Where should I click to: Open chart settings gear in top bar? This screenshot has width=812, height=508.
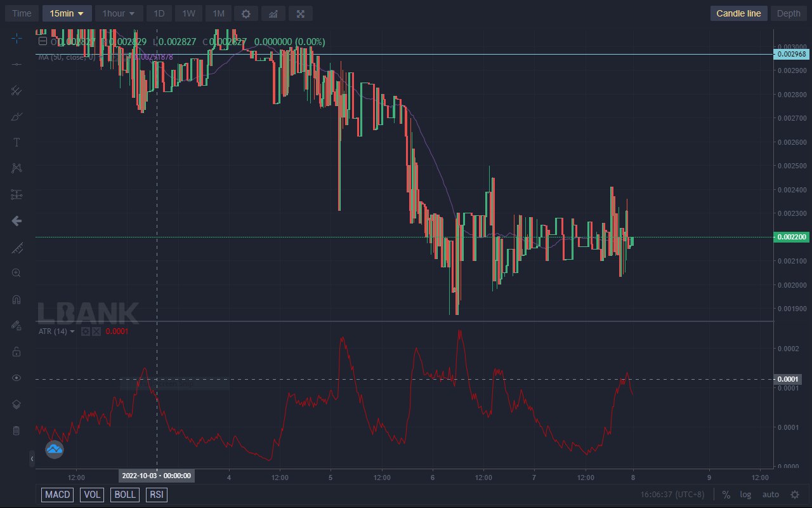coord(246,13)
